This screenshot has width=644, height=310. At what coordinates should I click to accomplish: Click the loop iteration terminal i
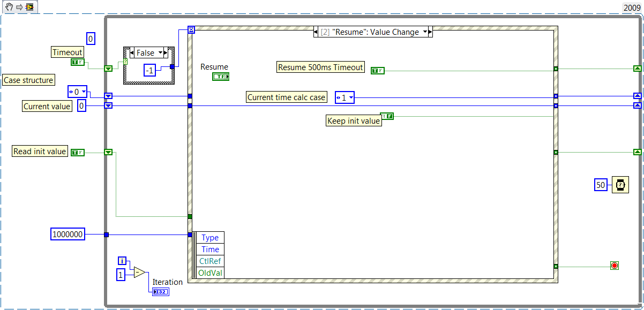[x=122, y=261]
